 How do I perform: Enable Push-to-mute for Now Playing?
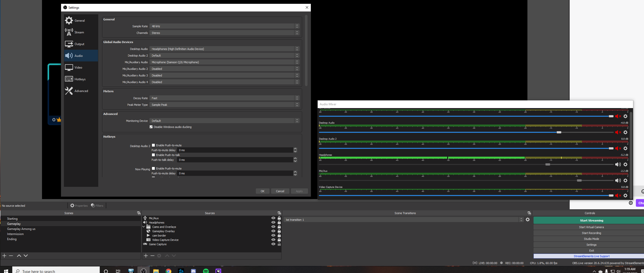pos(153,168)
